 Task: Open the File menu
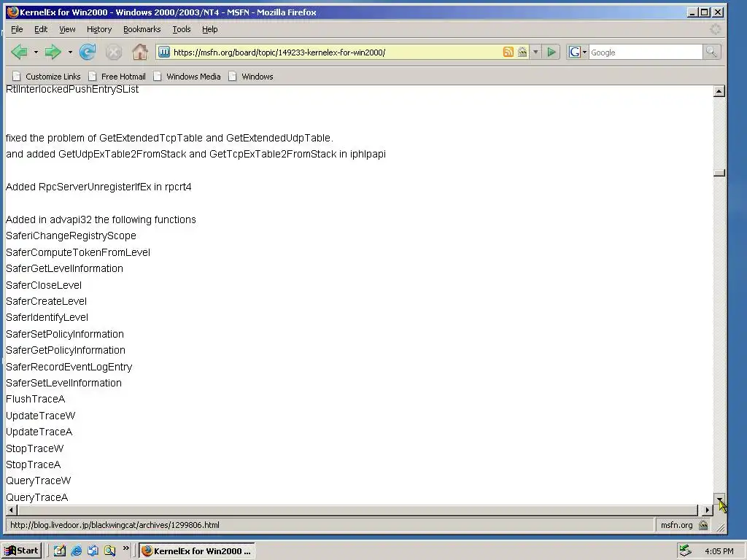pos(17,29)
